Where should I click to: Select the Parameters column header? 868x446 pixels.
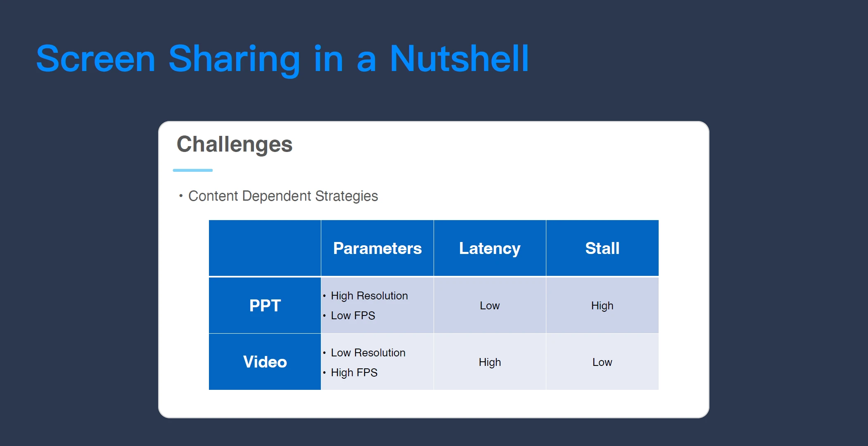377,248
